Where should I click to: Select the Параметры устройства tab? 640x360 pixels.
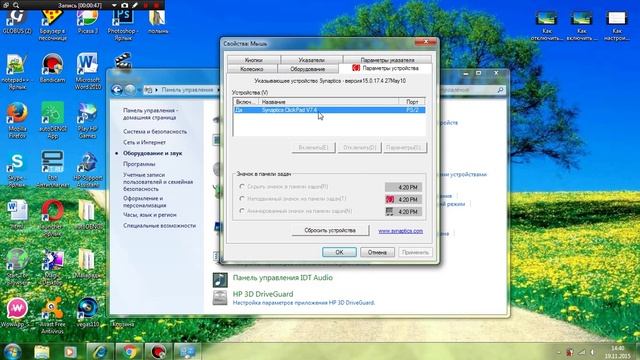coord(385,68)
